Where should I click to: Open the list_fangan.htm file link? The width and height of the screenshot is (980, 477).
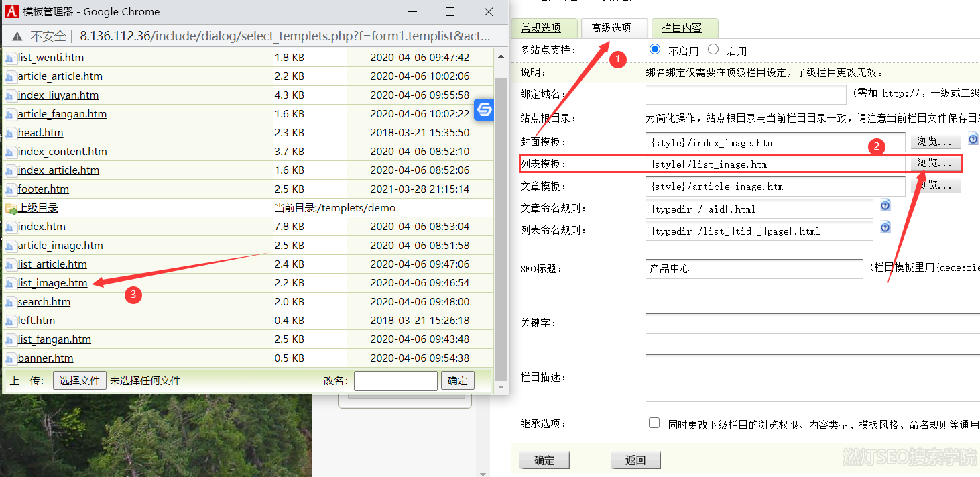point(54,339)
